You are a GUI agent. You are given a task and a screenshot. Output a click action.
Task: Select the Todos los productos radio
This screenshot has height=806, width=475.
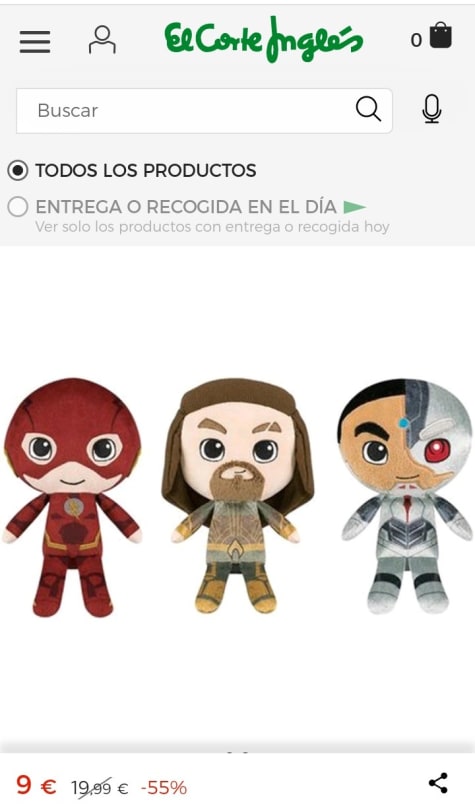17,171
